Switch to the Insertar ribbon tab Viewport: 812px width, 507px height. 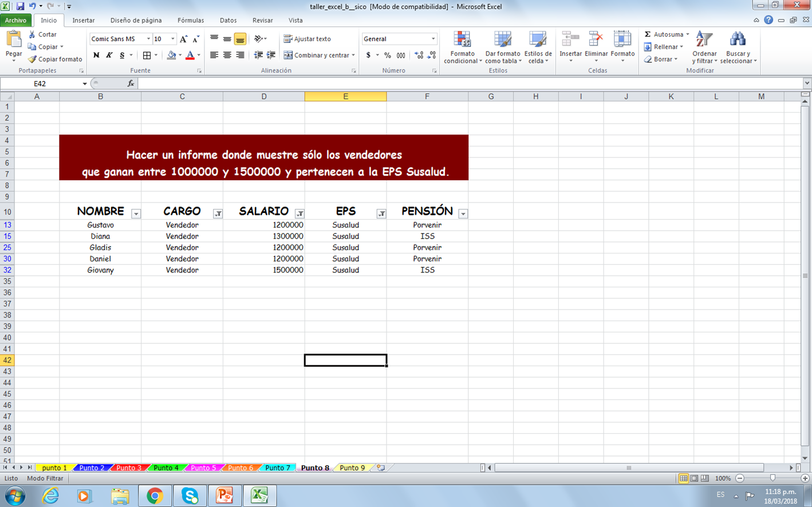tap(84, 20)
